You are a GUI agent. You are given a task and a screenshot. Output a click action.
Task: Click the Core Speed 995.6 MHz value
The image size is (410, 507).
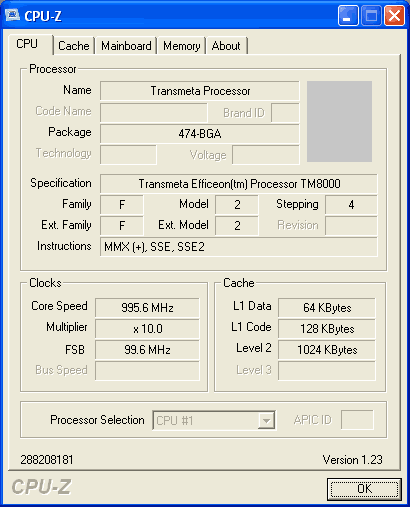pos(147,307)
